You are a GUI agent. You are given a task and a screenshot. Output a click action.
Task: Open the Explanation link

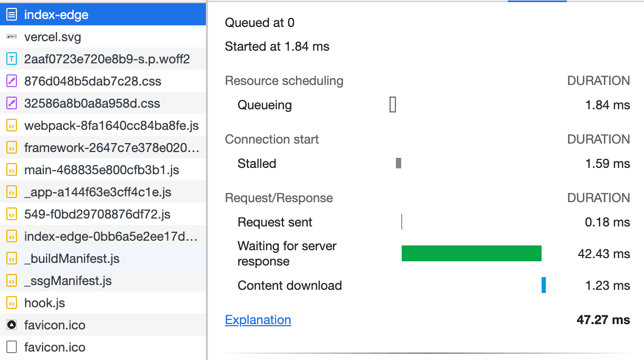(258, 320)
